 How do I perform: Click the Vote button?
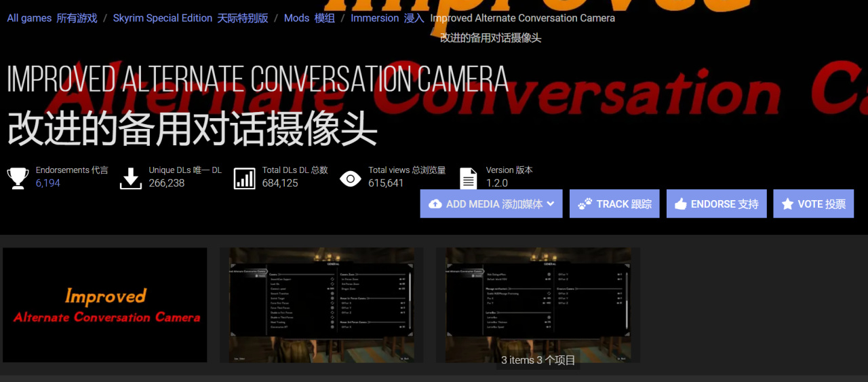pos(814,204)
